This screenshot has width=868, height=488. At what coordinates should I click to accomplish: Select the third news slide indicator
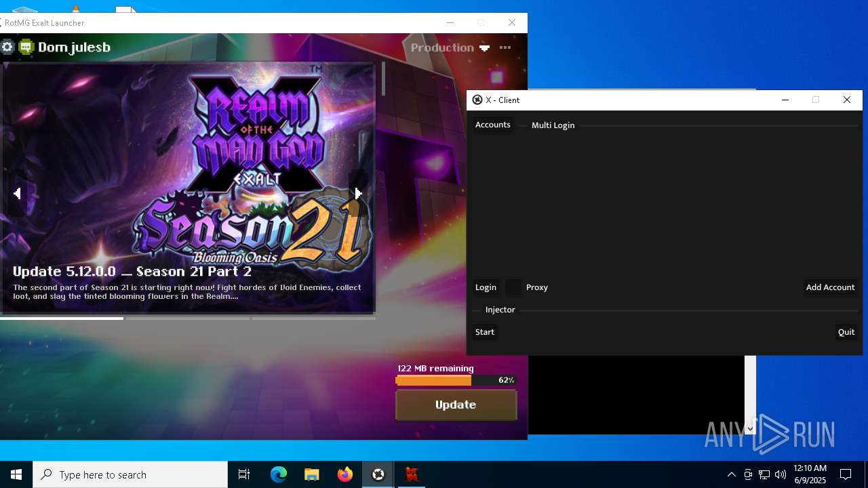[313, 318]
